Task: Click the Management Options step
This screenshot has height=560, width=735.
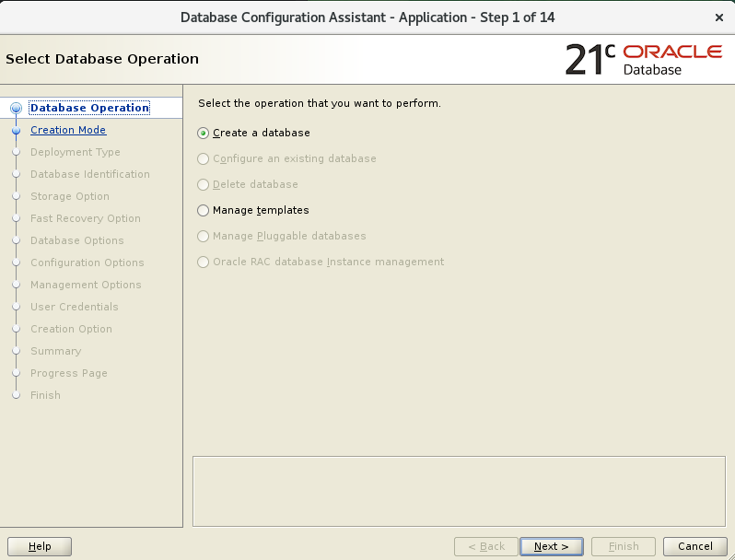Action: click(x=86, y=284)
